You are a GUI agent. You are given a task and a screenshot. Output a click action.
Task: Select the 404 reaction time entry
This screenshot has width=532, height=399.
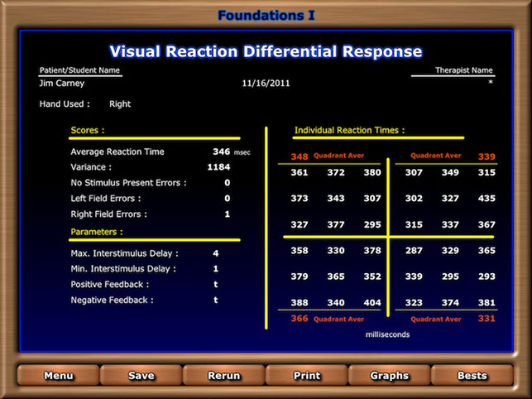click(372, 302)
